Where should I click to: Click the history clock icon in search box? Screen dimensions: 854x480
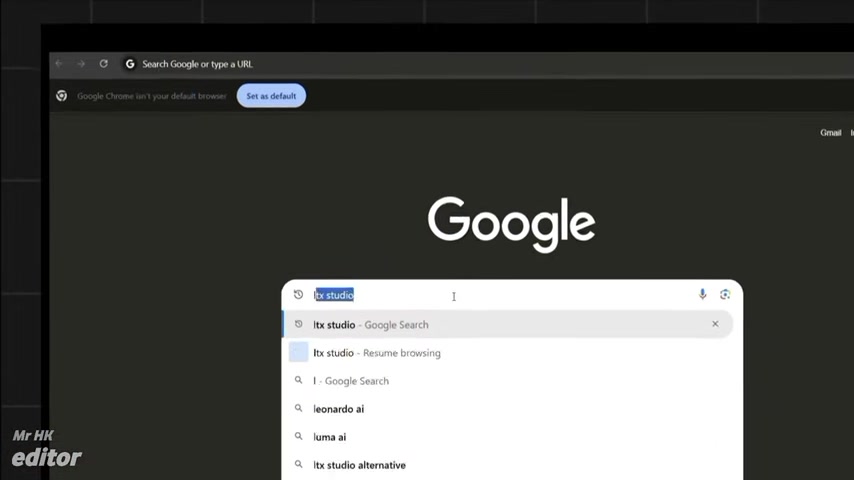298,294
